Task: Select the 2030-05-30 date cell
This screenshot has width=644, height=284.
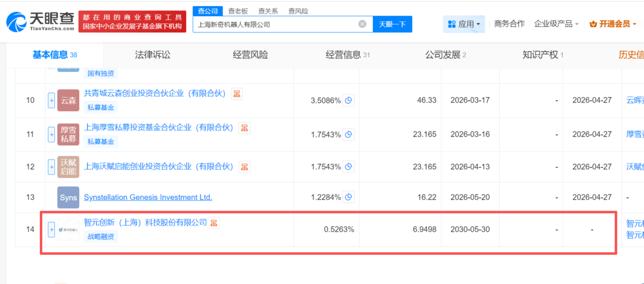Action: 470,229
